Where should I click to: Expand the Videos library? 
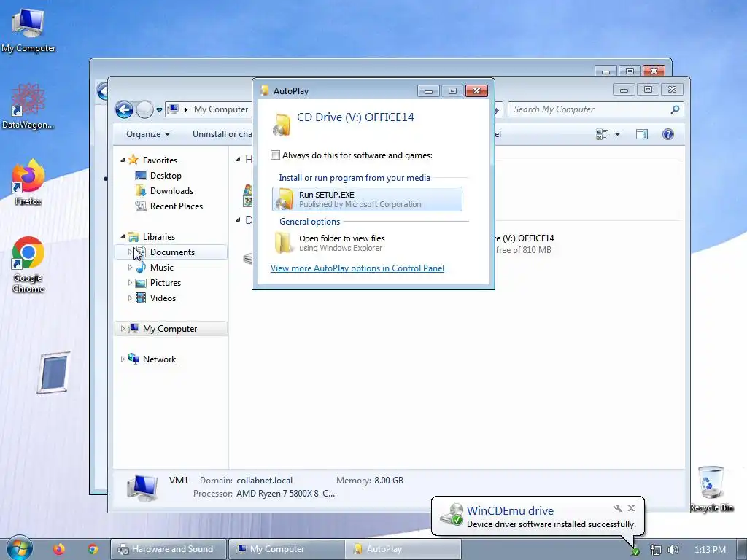click(130, 297)
